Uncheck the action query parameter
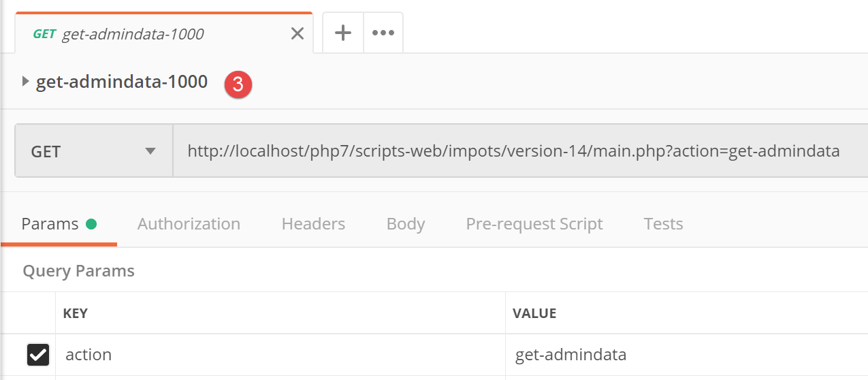The image size is (868, 380). point(38,355)
